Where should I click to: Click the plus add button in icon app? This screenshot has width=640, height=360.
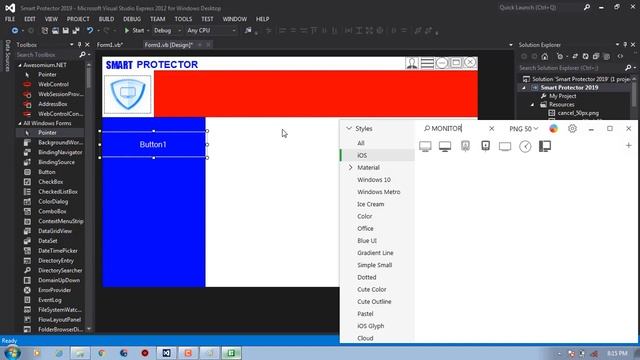pyautogui.click(x=629, y=146)
